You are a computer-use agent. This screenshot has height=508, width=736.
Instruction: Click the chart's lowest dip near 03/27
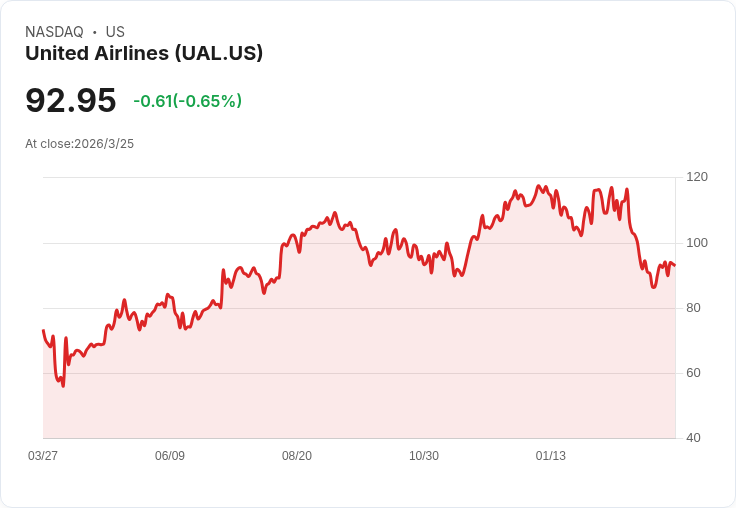63,386
